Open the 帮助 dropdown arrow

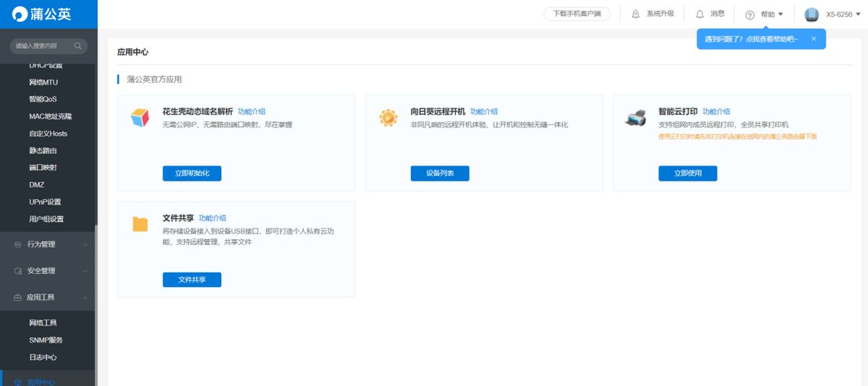(x=780, y=14)
